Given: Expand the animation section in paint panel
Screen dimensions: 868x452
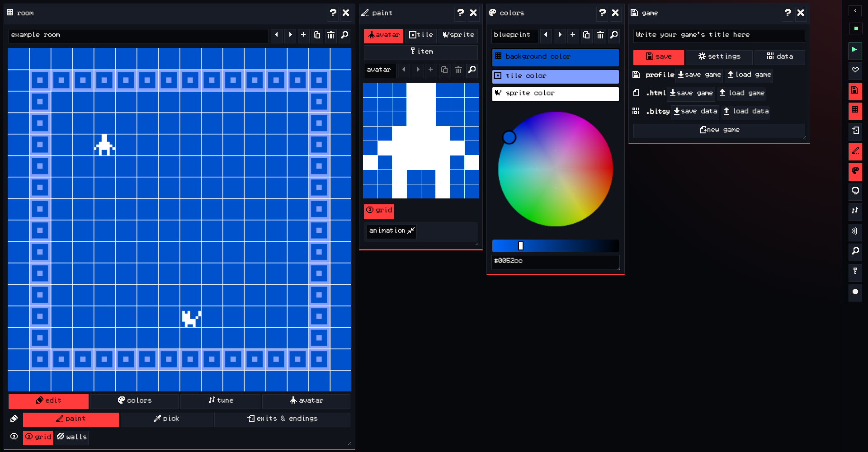Looking at the screenshot, I should pos(392,231).
